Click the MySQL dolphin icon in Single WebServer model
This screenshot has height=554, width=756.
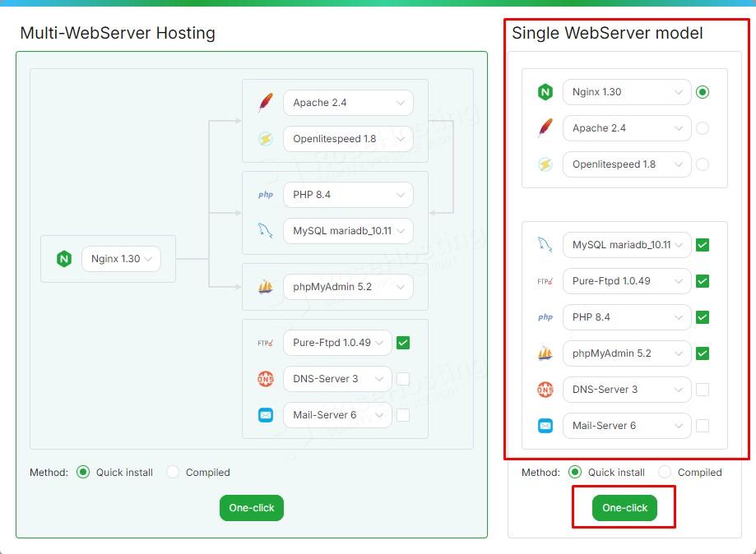pos(545,245)
